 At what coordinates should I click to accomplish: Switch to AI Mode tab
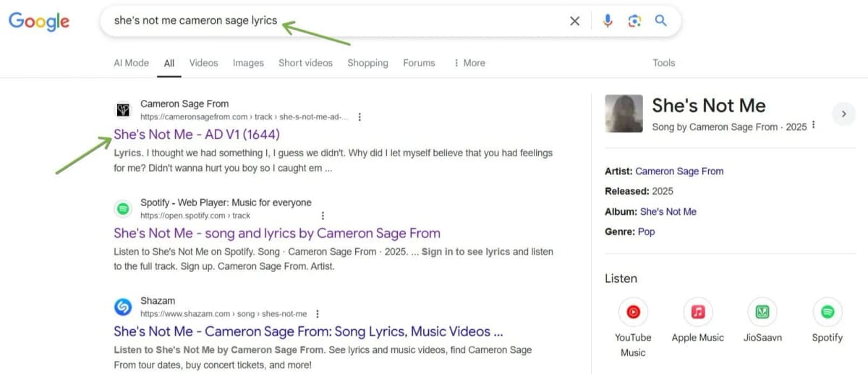pyautogui.click(x=131, y=63)
